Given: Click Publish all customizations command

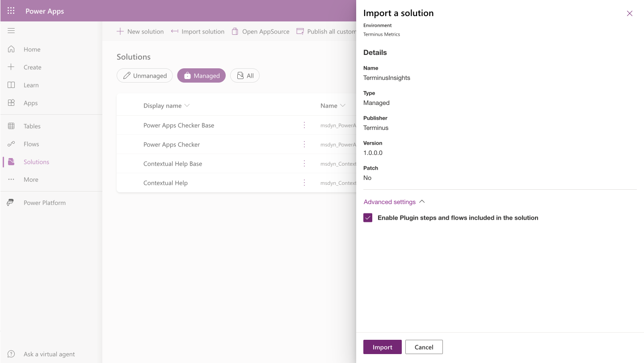Looking at the screenshot, I should pos(326,31).
